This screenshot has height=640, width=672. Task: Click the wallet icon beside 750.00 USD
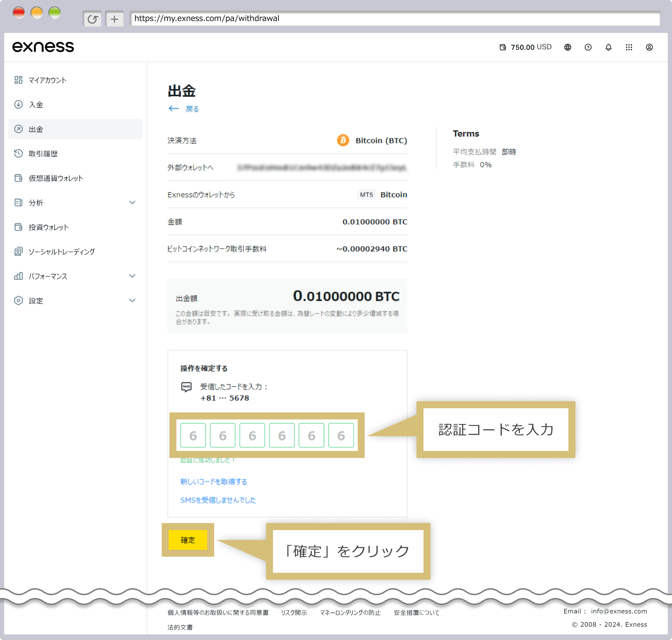coord(503,47)
